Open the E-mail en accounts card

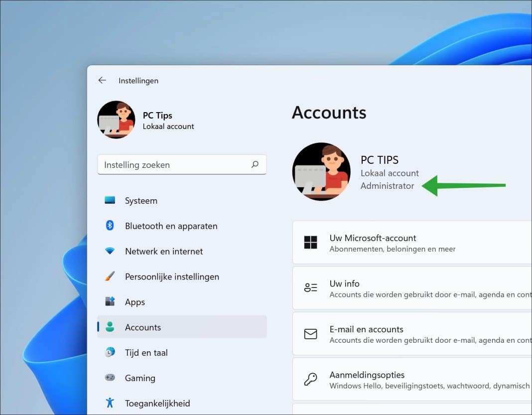(412, 334)
